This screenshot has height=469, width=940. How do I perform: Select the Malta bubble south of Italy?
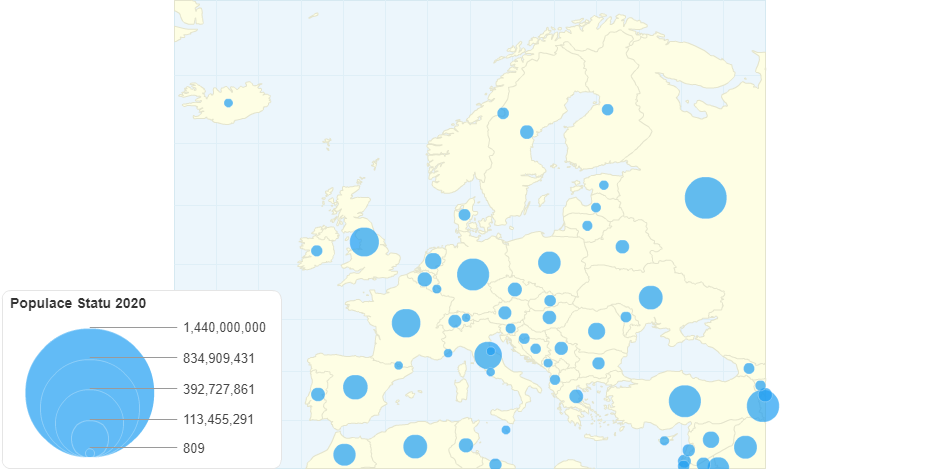(x=506, y=430)
